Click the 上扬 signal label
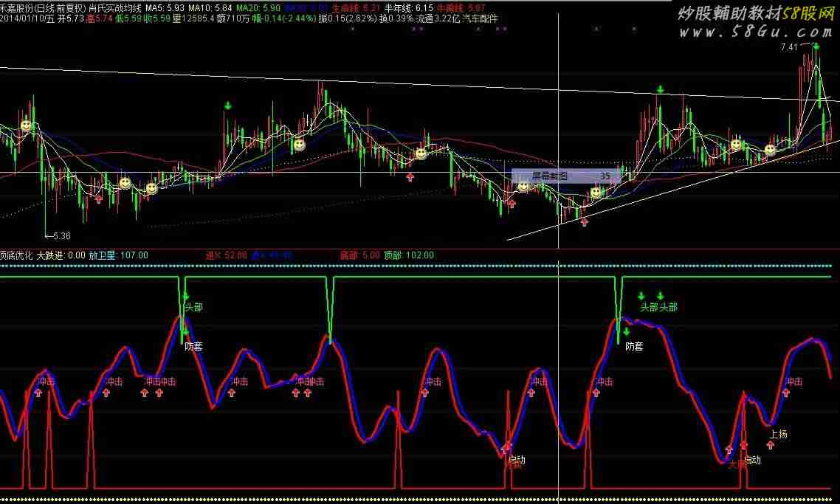This screenshot has width=840, height=504. tap(779, 435)
